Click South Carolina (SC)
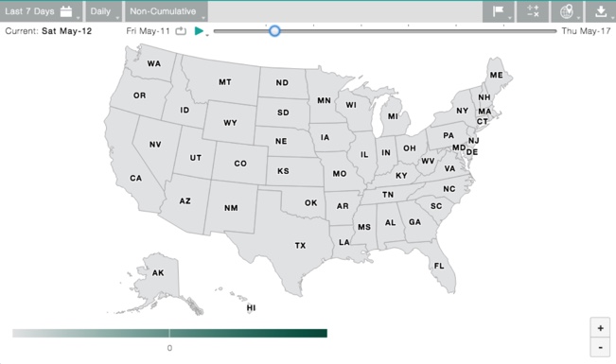The image size is (616, 364). (436, 206)
